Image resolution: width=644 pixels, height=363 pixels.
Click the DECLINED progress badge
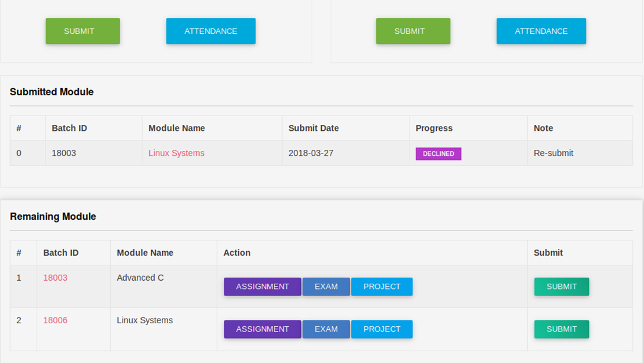[x=438, y=154]
